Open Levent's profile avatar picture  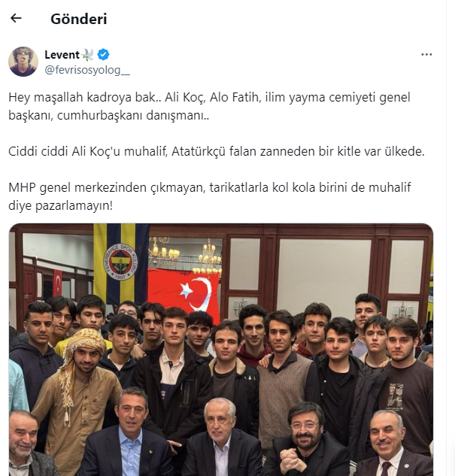point(23,62)
